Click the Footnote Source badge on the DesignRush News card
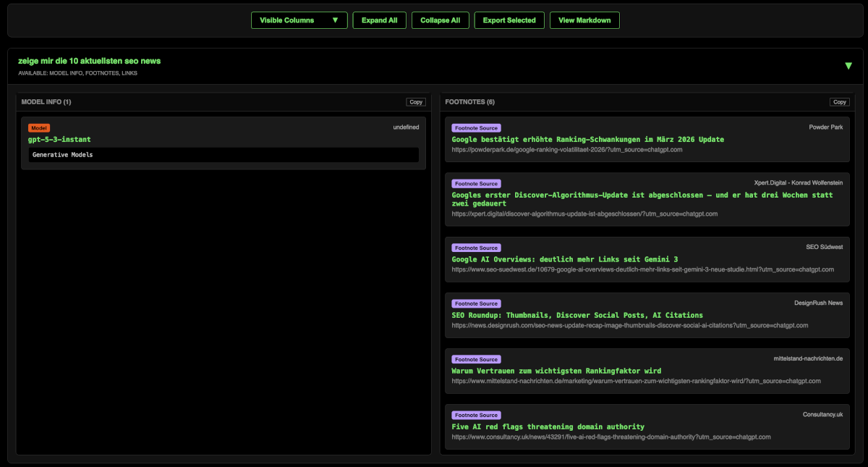Viewport: 868px width, 467px height. (x=476, y=303)
